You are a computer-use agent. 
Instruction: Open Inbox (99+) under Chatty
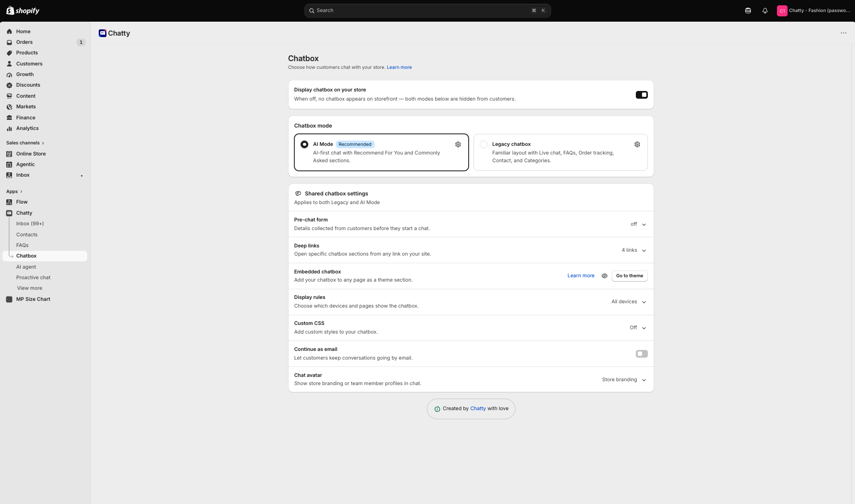click(x=30, y=224)
